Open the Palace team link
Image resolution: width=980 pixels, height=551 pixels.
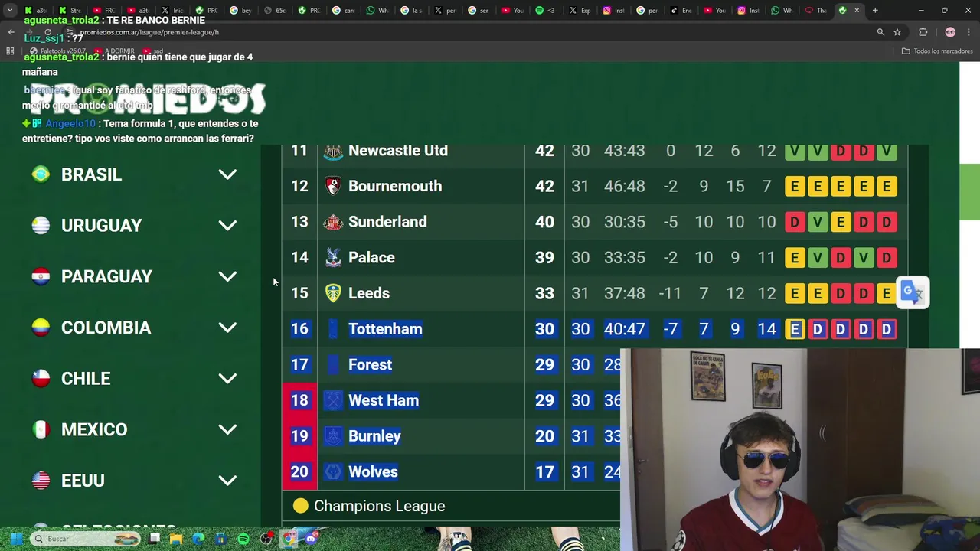pos(371,258)
